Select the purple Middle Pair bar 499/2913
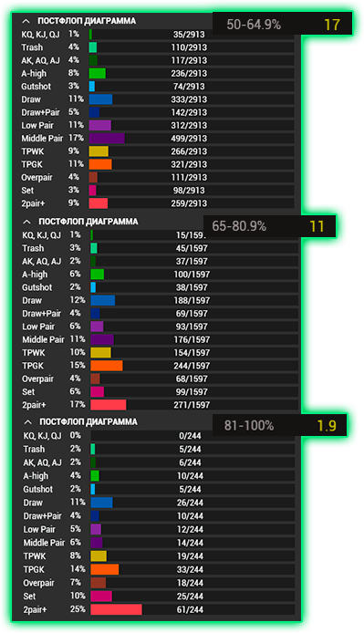The height and width of the screenshot is (633, 364). 107,139
